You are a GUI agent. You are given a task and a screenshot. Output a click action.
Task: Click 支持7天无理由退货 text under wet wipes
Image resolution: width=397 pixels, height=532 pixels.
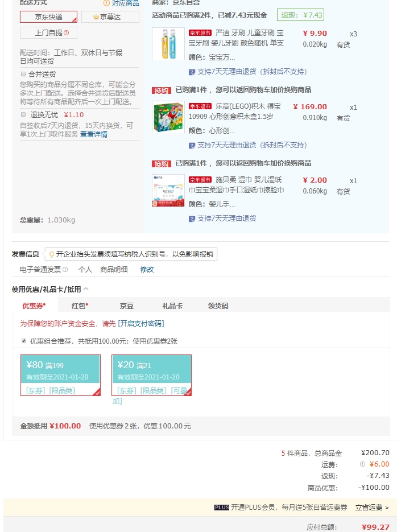pyautogui.click(x=226, y=218)
